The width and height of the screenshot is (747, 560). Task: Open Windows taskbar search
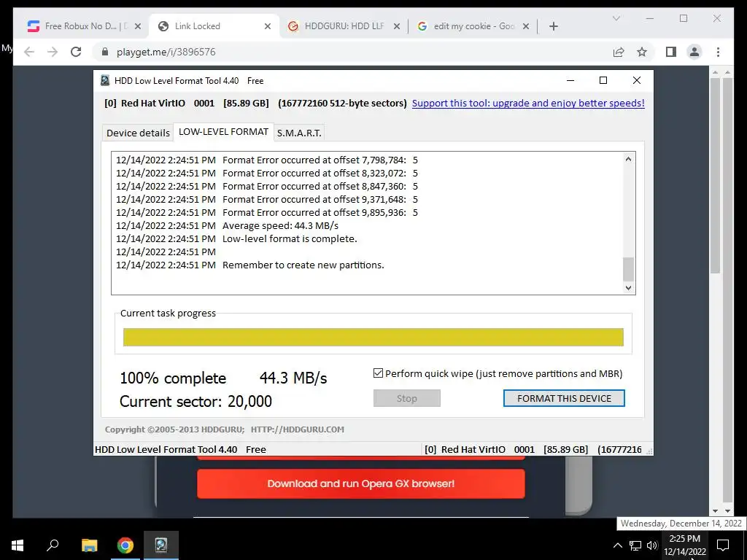tap(53, 545)
